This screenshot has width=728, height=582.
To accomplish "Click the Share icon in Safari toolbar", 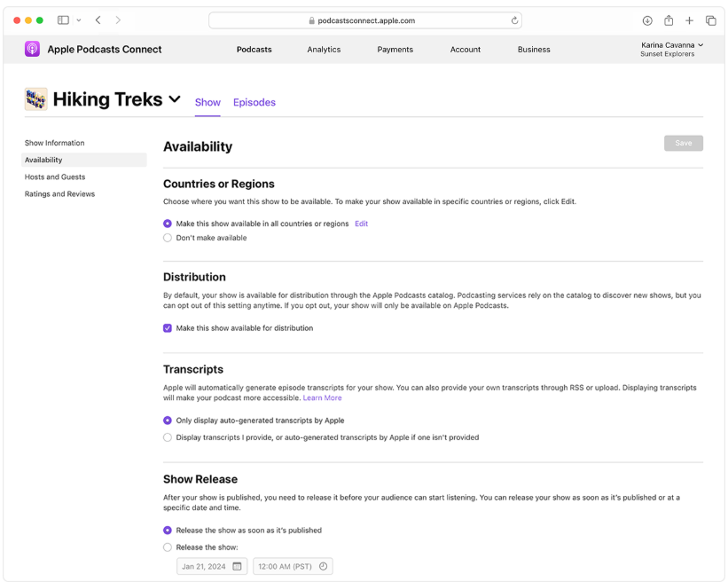I will pos(669,20).
